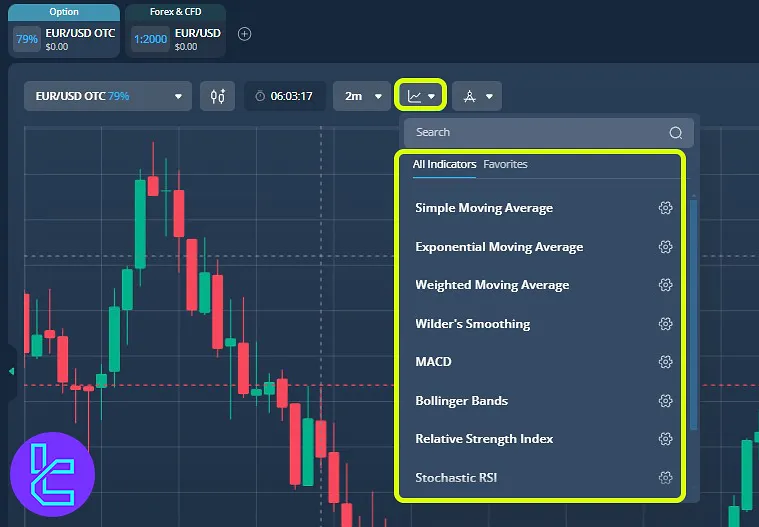The height and width of the screenshot is (527, 759).
Task: Open settings gear for Simple Moving Average
Action: click(x=666, y=208)
